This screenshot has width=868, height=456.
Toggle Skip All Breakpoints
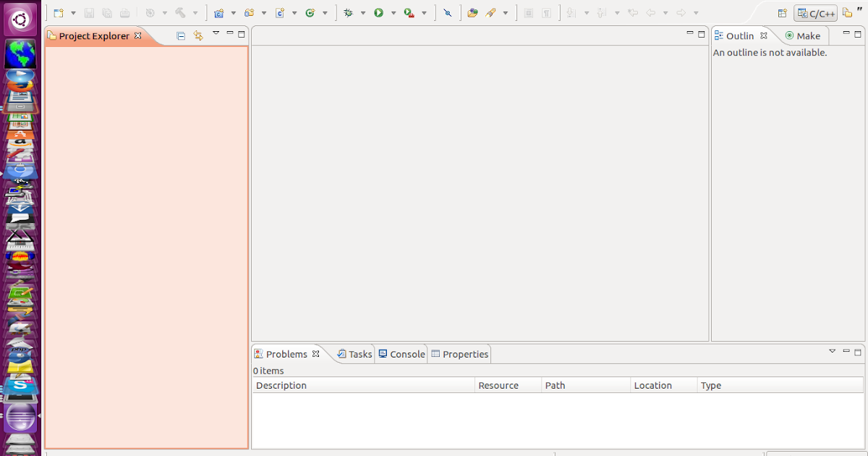447,13
